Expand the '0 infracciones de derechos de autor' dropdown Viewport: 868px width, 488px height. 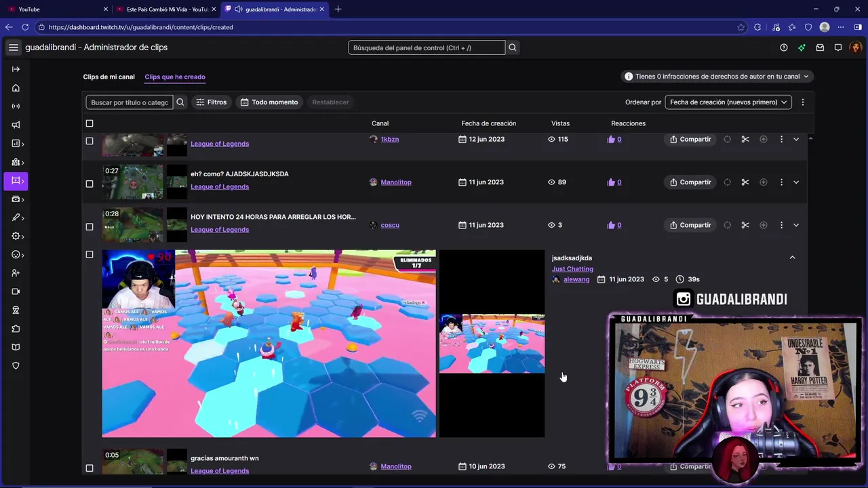point(717,77)
